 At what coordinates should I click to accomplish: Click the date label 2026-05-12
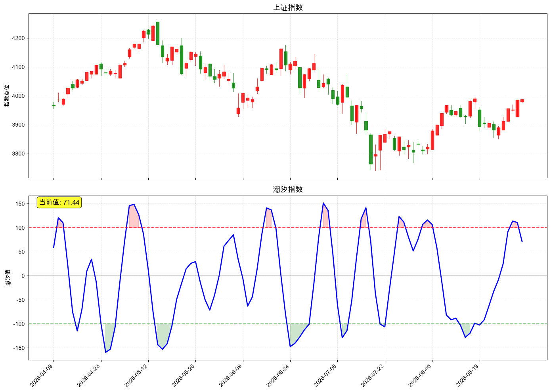138,375
